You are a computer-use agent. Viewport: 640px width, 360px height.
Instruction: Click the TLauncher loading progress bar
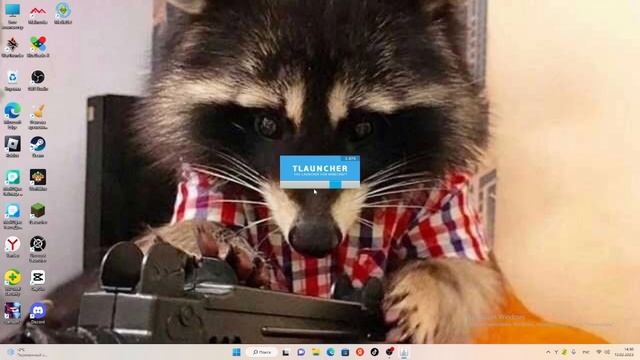pyautogui.click(x=320, y=185)
